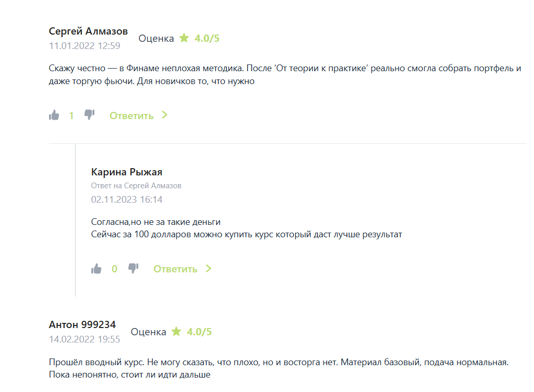Click 4.0/5 rating on Антон's review

tap(199, 332)
